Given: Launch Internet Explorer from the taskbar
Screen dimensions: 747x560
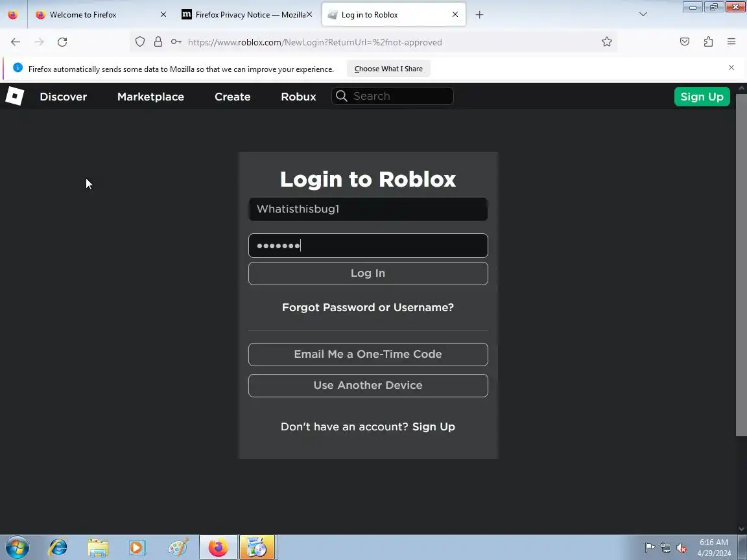Looking at the screenshot, I should (x=58, y=548).
